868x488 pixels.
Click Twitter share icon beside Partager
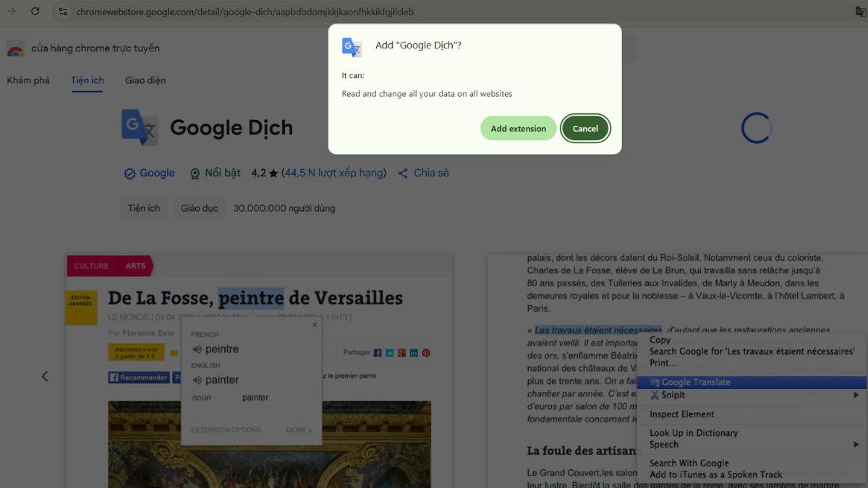click(390, 353)
